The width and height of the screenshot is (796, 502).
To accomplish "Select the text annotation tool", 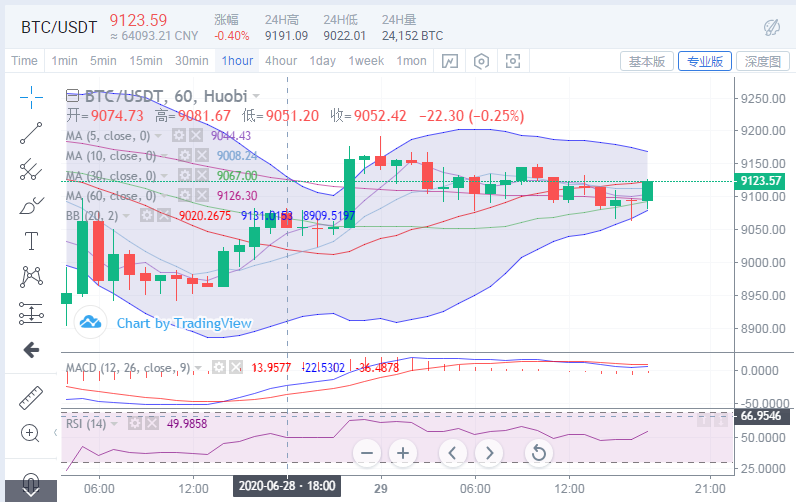I will click(31, 241).
